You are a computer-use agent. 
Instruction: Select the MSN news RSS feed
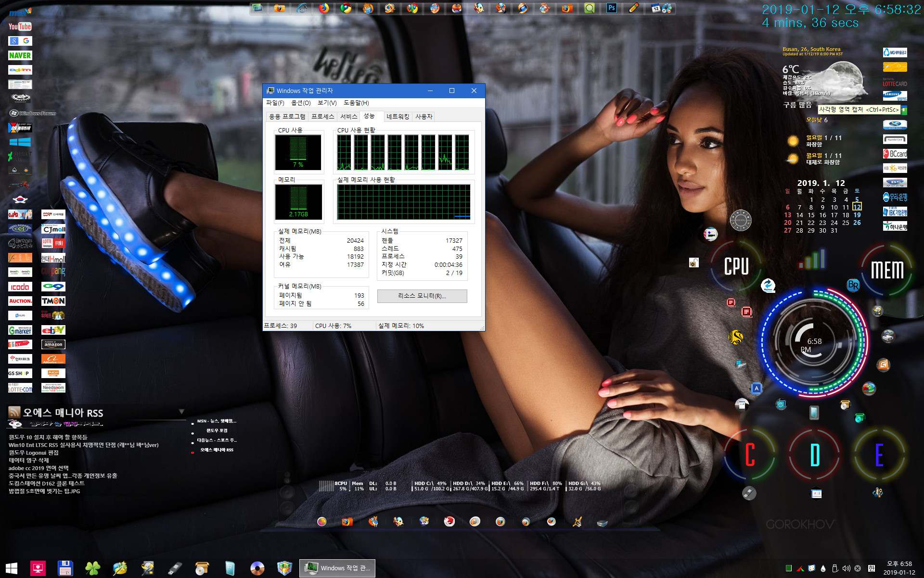(217, 421)
